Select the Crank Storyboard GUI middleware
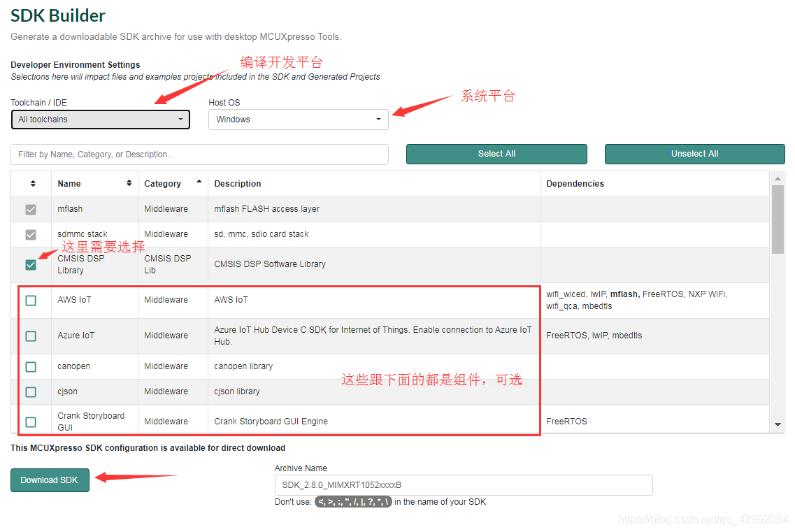The image size is (795, 532). point(31,421)
